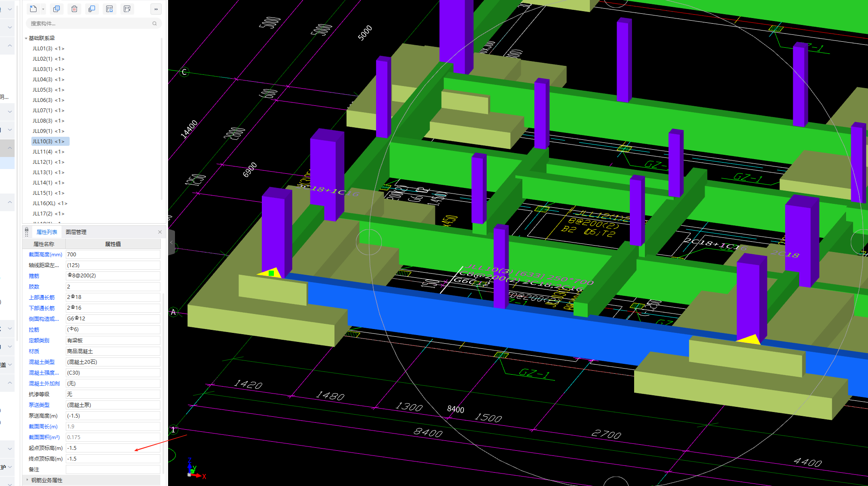The height and width of the screenshot is (486, 868).
Task: Click the search magnifier icon
Action: tap(154, 24)
